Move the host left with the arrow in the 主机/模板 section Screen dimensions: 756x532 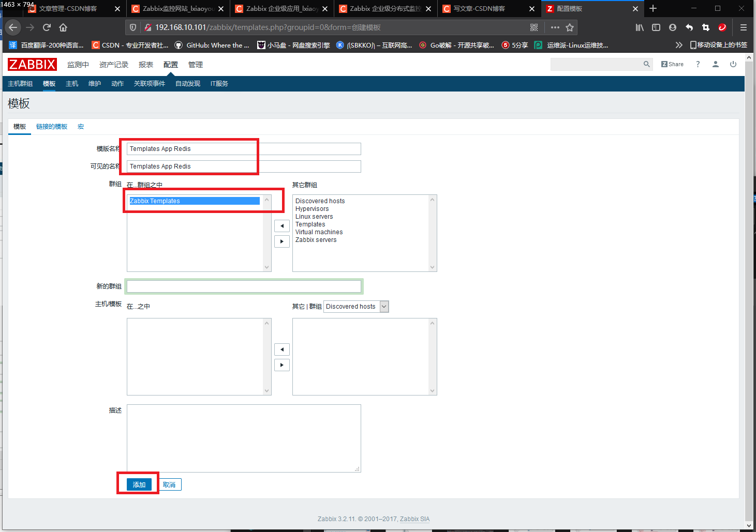click(282, 349)
